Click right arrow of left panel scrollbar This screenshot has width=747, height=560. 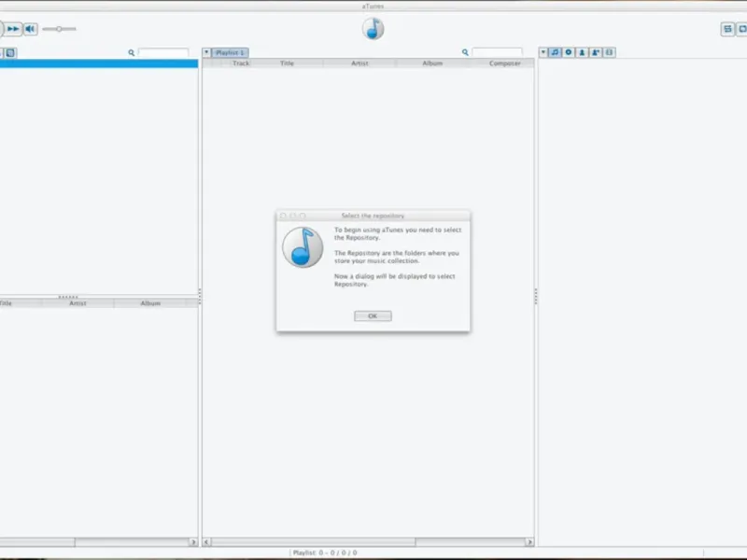coord(193,542)
